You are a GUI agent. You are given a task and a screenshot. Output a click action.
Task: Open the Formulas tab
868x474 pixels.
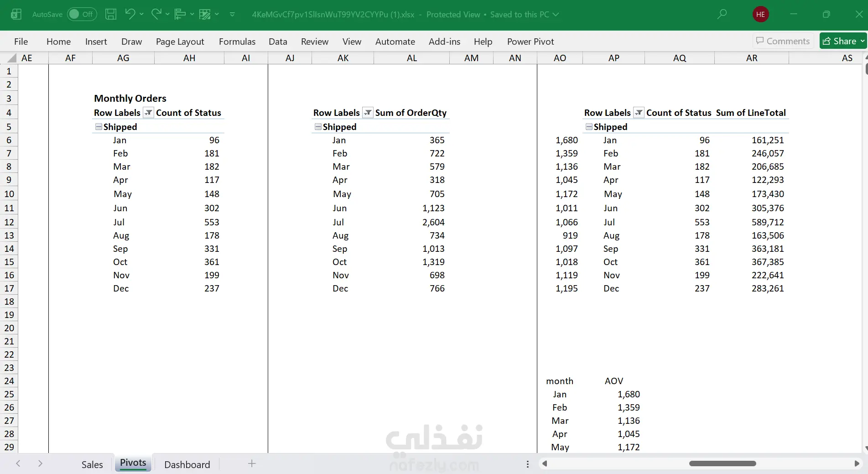point(237,42)
